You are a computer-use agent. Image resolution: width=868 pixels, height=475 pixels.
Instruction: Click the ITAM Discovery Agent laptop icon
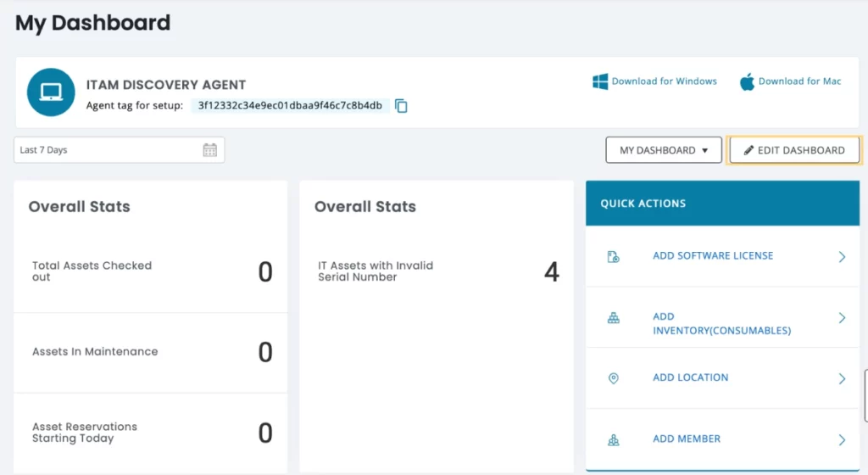[x=51, y=92]
